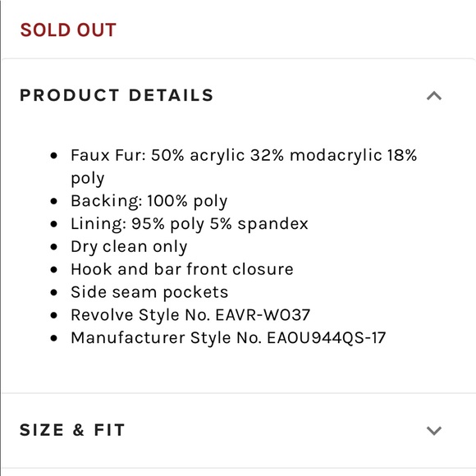
Task: Click the bullet beside Dry clean only
Action: (x=53, y=247)
